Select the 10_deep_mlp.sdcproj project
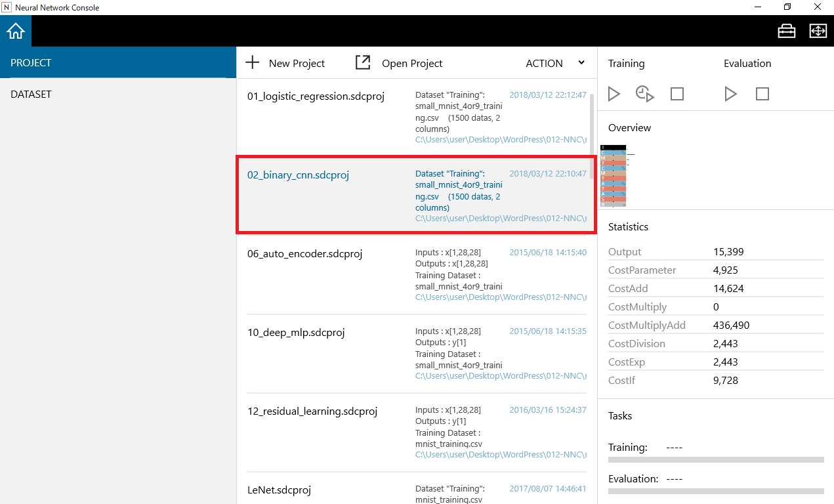The image size is (834, 504). click(x=296, y=333)
